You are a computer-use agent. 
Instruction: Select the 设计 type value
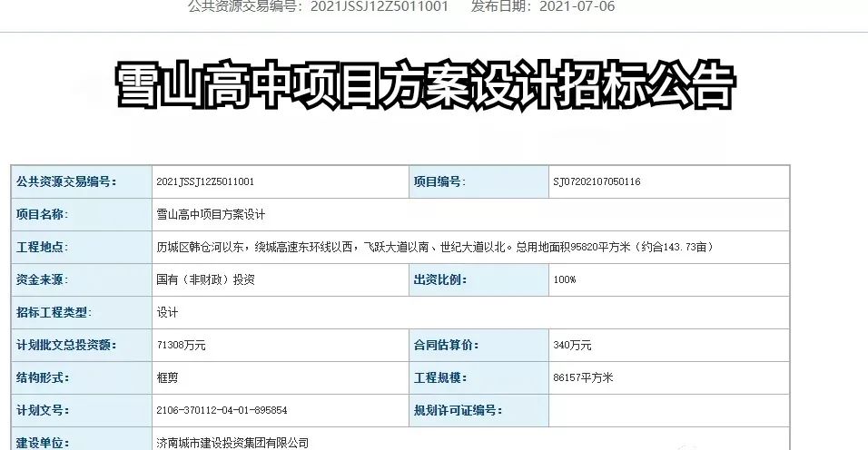(167, 312)
